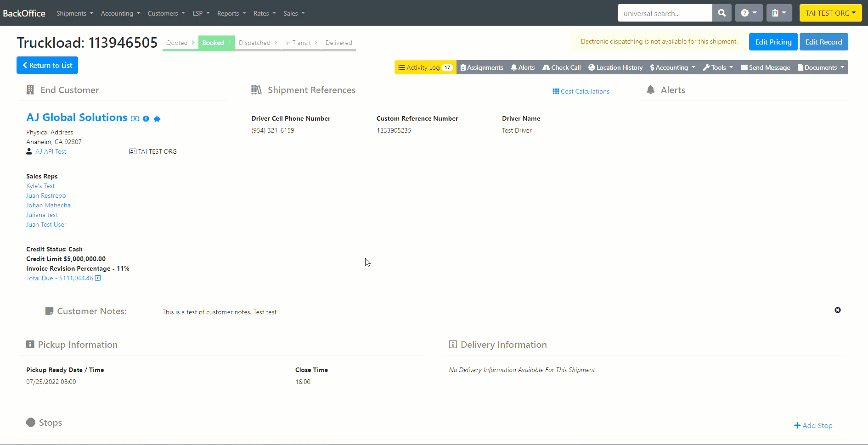Click the money bill icon beside AJ Global Solutions
Screen dimensions: 868x445
(x=135, y=119)
